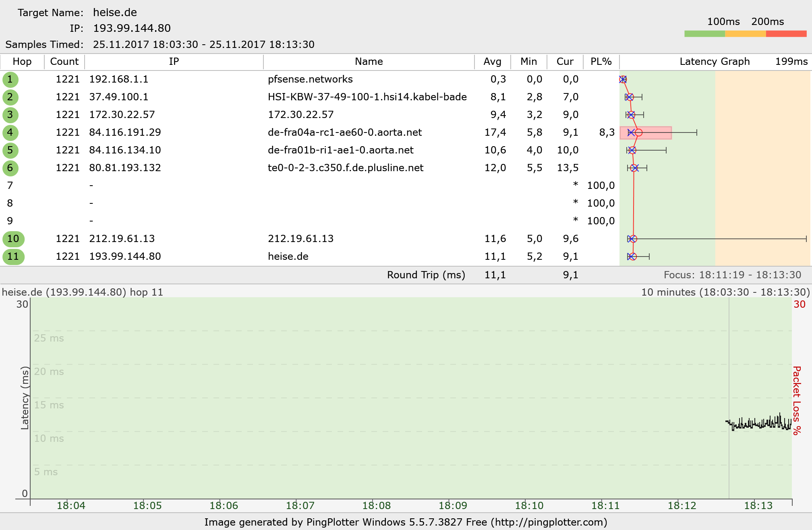
Task: Click the green hop 1 circle icon
Action: [x=10, y=79]
